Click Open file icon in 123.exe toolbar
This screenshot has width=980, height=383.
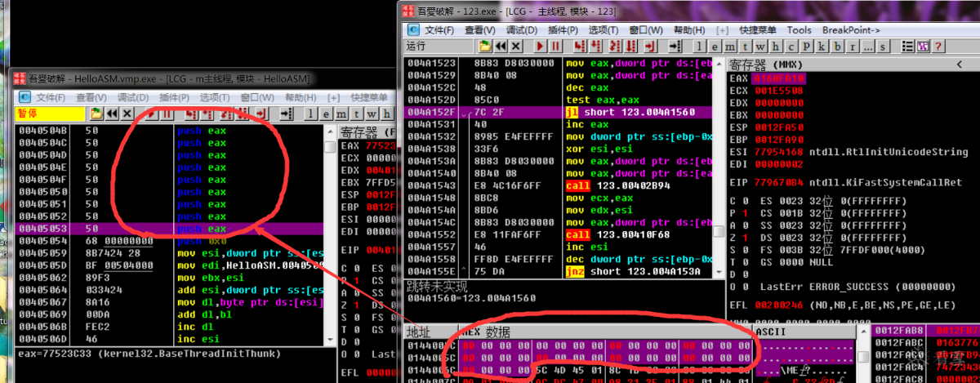[485, 46]
